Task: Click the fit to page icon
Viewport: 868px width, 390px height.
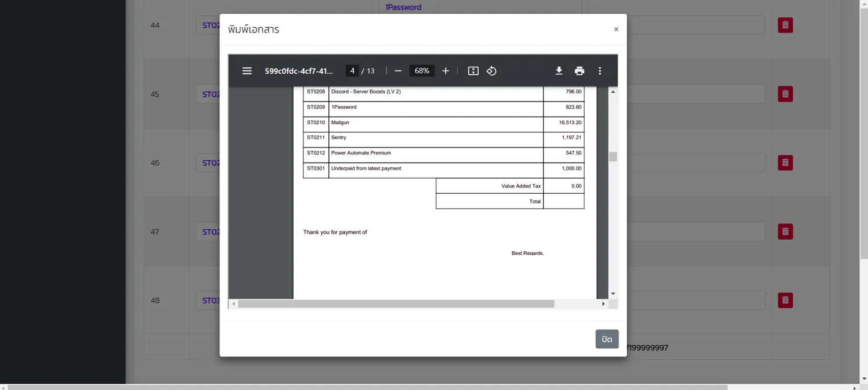Action: (473, 71)
